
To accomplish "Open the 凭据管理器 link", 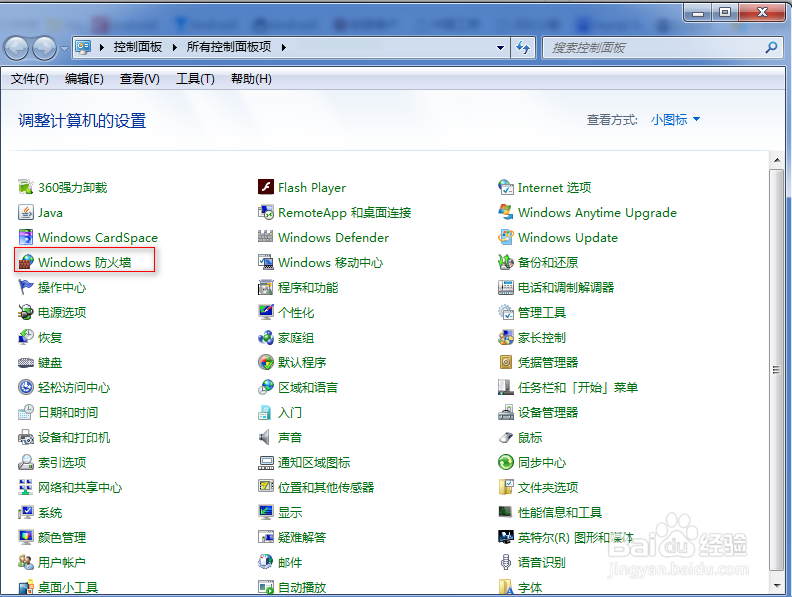I will [x=548, y=362].
